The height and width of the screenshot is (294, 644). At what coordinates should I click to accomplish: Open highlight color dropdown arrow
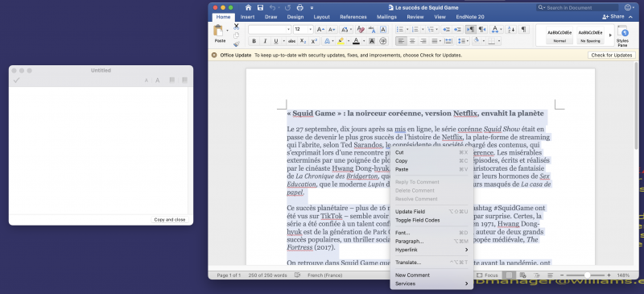[x=349, y=41]
